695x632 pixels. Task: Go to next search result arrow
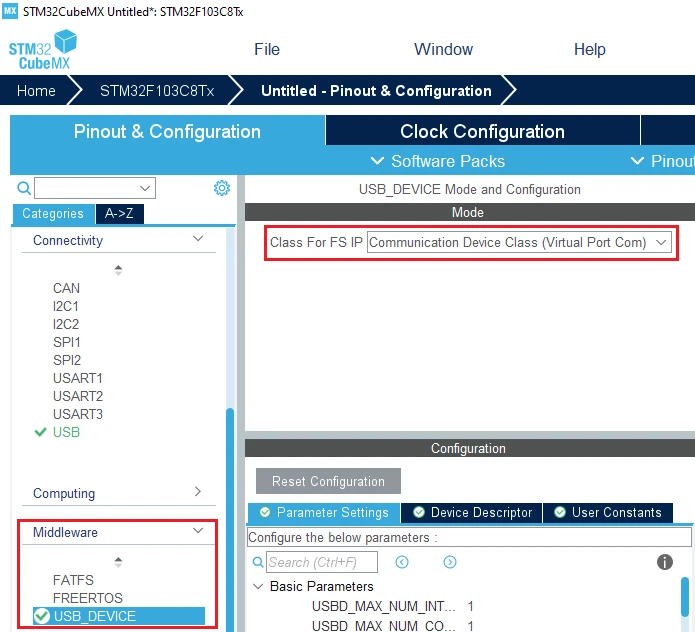click(449, 562)
